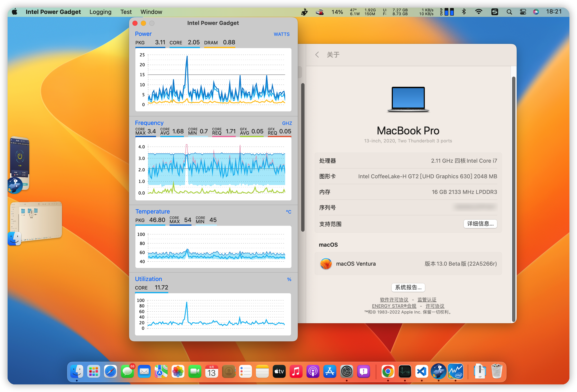Screen dimensions: 577x392
Task: Open Activity Monitor in the Dock
Action: click(405, 371)
